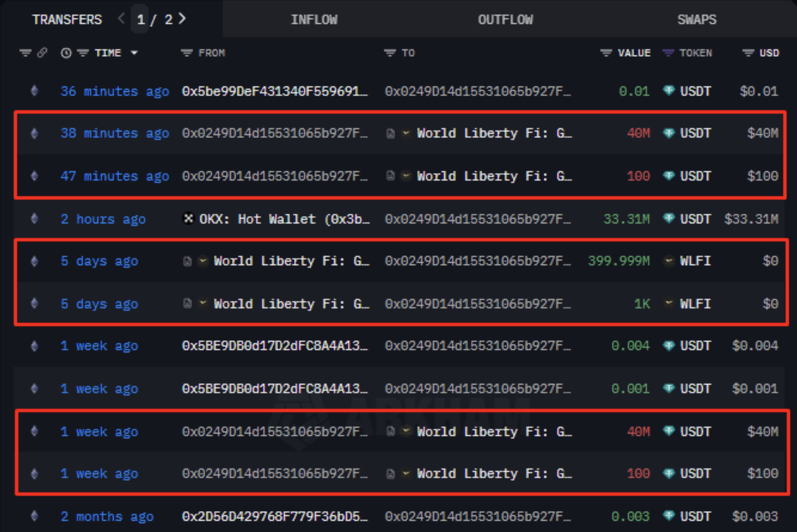Screen dimensions: 797x532
Task: Click Ethereum icon in 36 minutes ago row
Action: (34, 91)
